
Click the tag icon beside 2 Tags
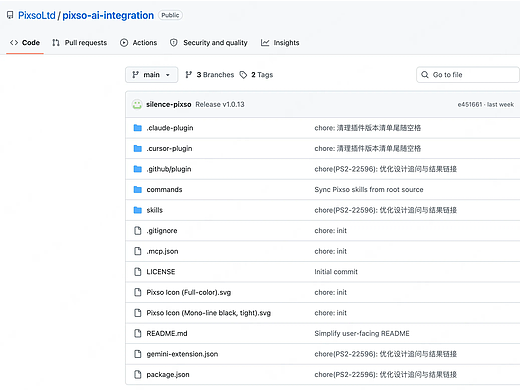click(243, 75)
